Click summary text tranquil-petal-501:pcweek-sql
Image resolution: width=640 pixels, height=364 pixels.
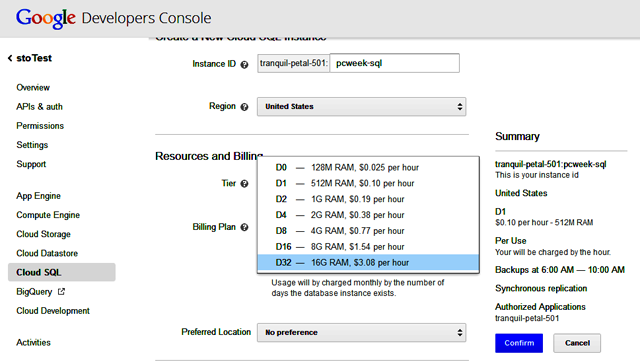551,164
